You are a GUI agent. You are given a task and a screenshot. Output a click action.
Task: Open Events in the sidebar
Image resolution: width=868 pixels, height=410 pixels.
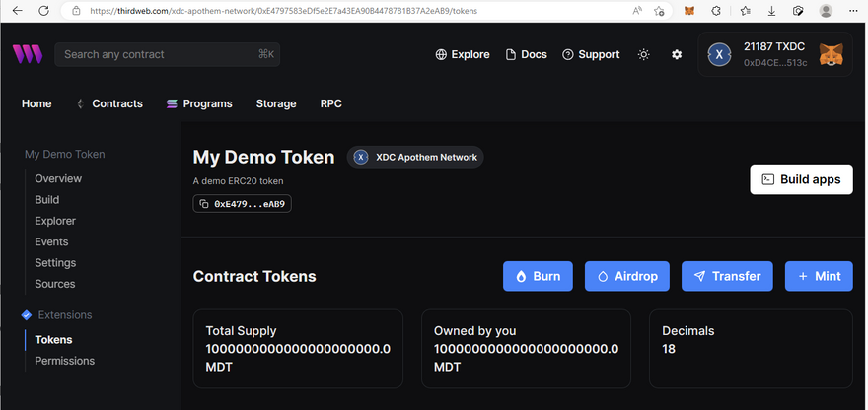point(51,241)
